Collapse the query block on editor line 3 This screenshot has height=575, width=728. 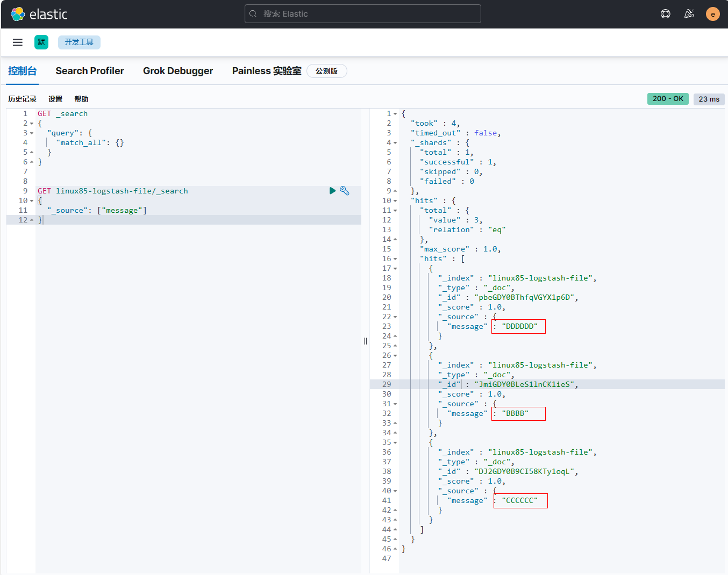(x=32, y=133)
